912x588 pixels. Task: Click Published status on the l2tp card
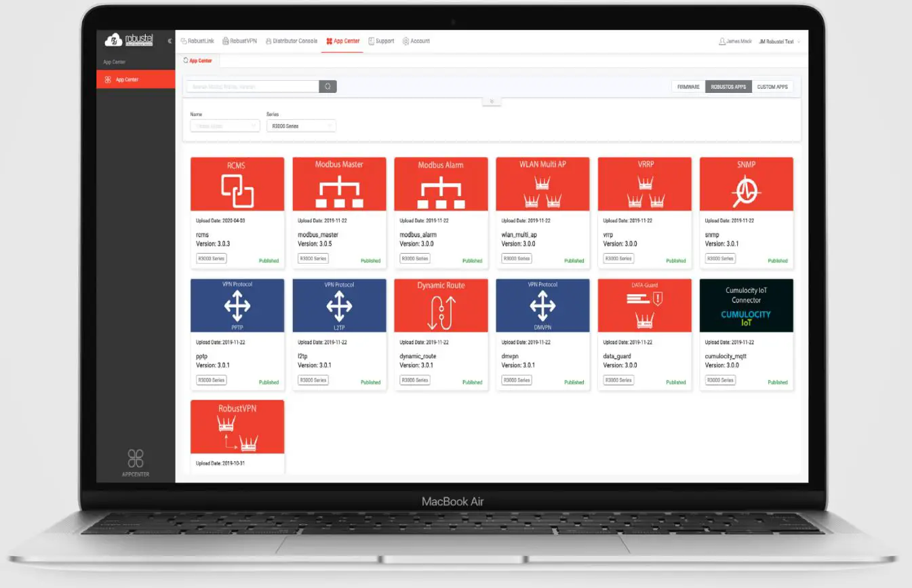click(x=370, y=382)
